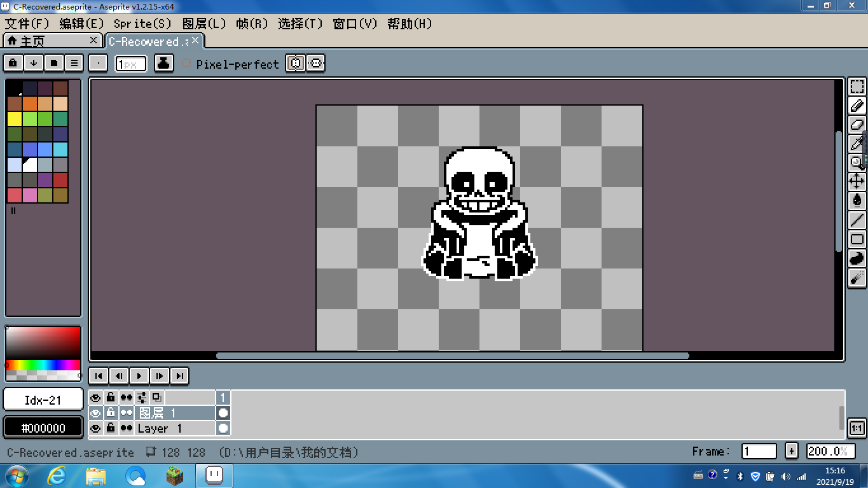The width and height of the screenshot is (868, 488).
Task: Go to next frame
Action: (x=160, y=375)
